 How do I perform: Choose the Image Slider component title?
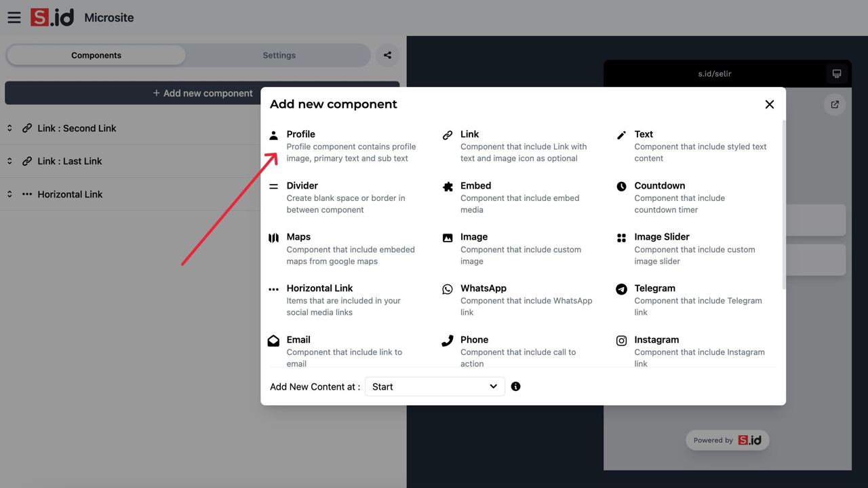coord(662,237)
